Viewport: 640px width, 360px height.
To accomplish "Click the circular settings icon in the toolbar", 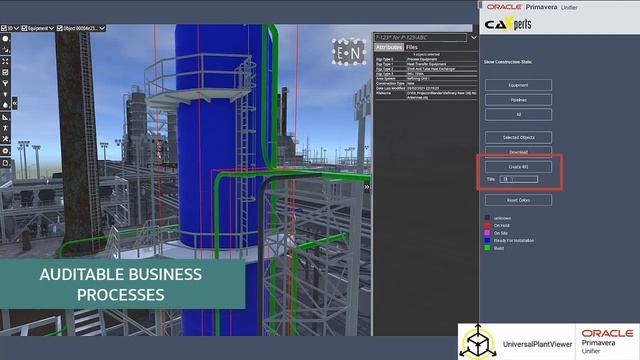I will (5, 151).
